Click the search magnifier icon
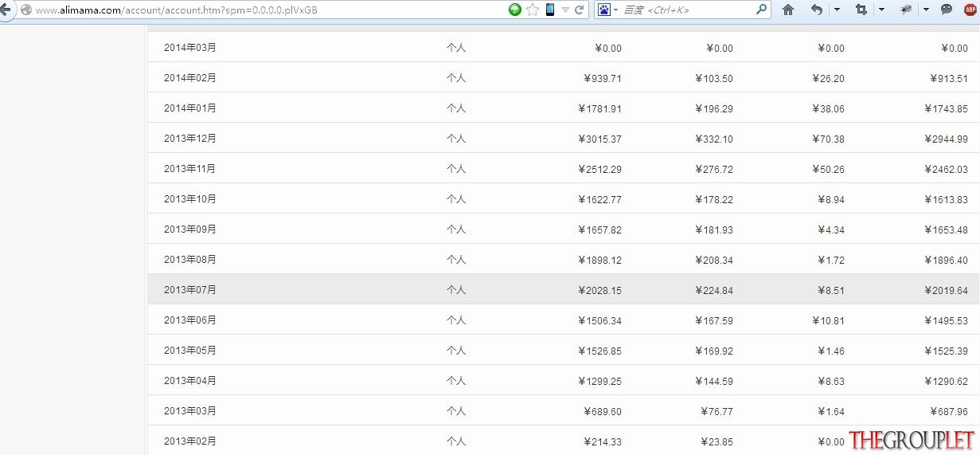980x455 pixels. click(761, 10)
